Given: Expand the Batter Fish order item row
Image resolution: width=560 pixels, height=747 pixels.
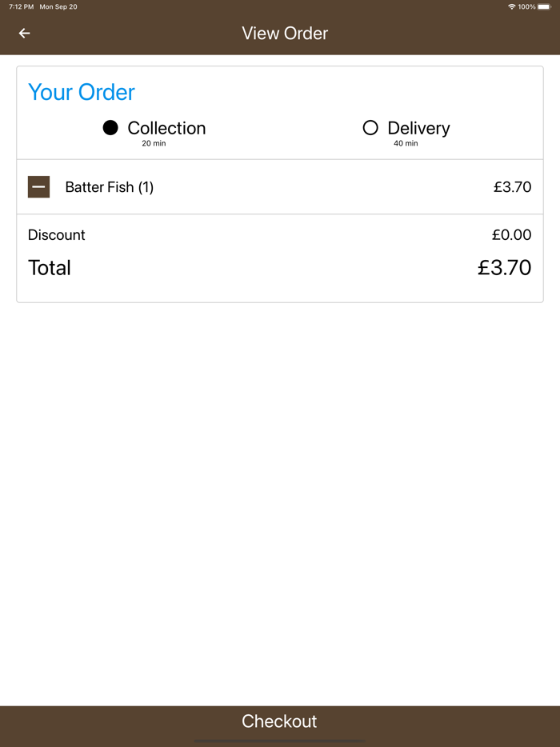Looking at the screenshot, I should pos(280,186).
